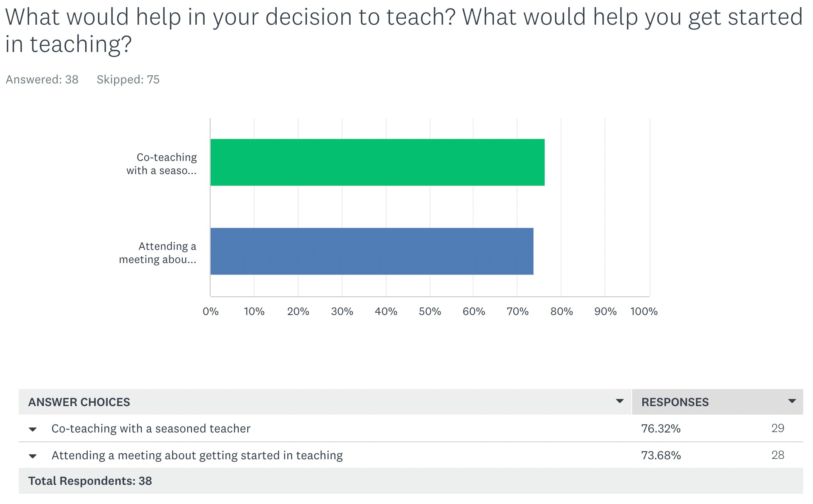Click the response count 29
This screenshot has height=504, width=813.
[778, 428]
